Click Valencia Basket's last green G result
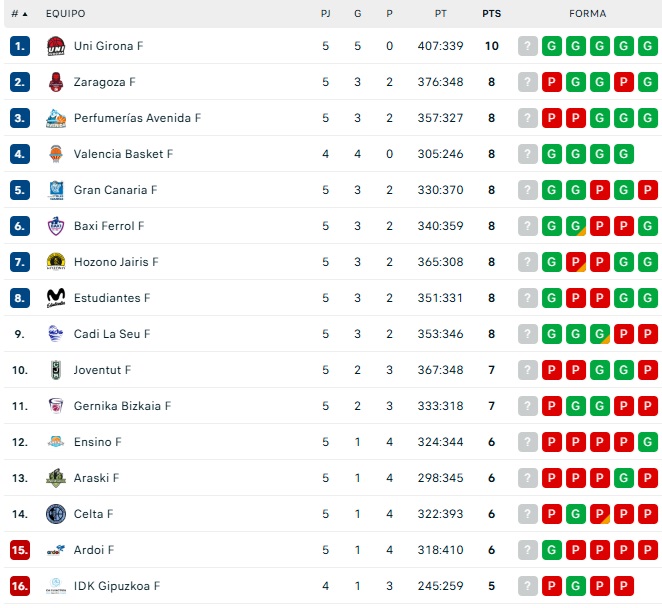The width and height of the screenshot is (662, 608). coord(624,154)
